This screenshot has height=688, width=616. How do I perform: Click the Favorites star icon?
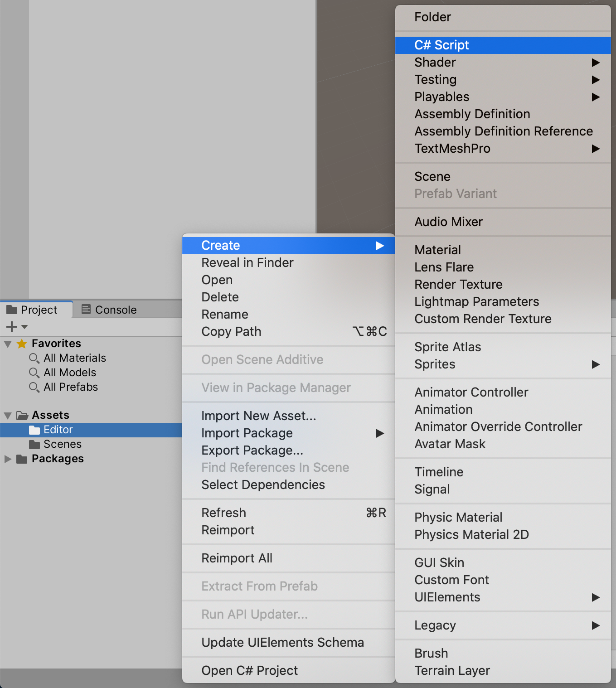[21, 344]
